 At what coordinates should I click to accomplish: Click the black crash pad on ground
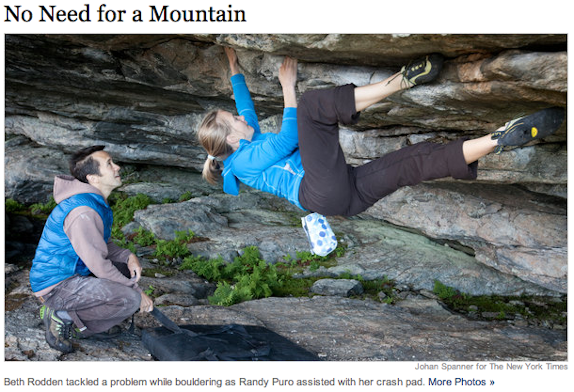226,341
